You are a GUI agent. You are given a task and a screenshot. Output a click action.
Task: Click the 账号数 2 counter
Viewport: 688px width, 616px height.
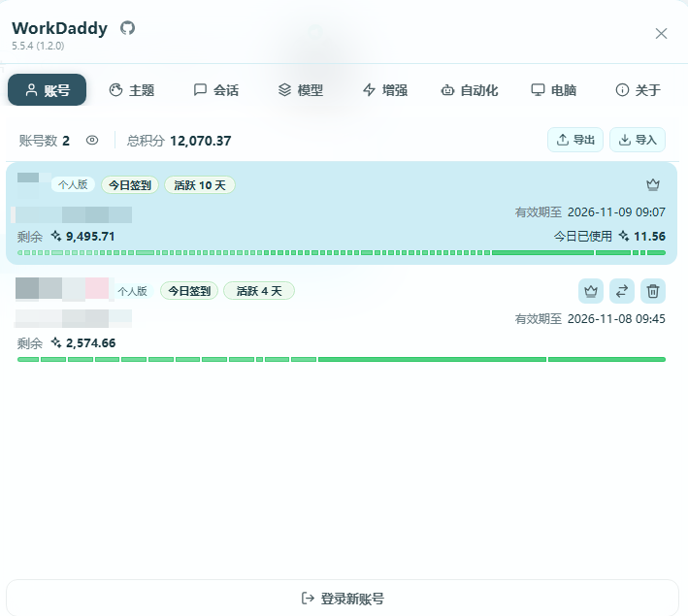pos(45,141)
